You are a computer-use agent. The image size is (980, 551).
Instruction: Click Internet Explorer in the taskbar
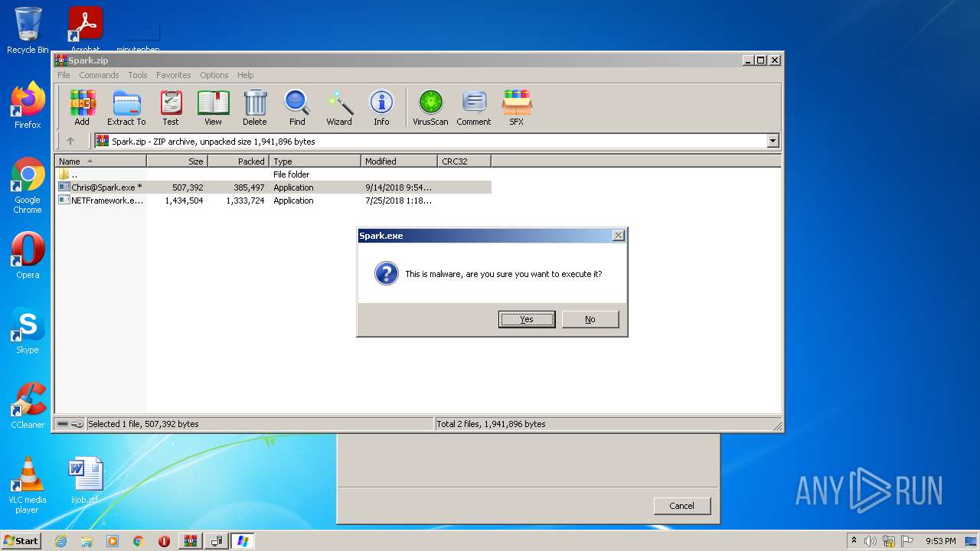(60, 541)
